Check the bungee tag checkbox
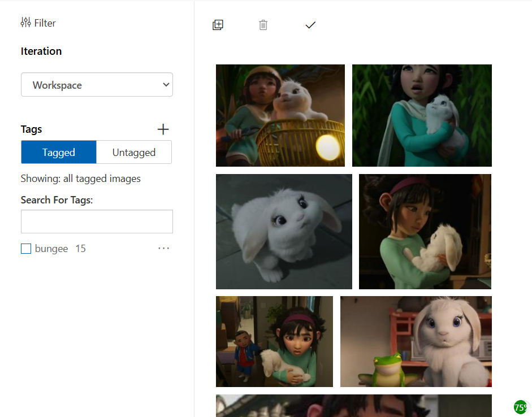The height and width of the screenshot is (417, 532). 26,249
